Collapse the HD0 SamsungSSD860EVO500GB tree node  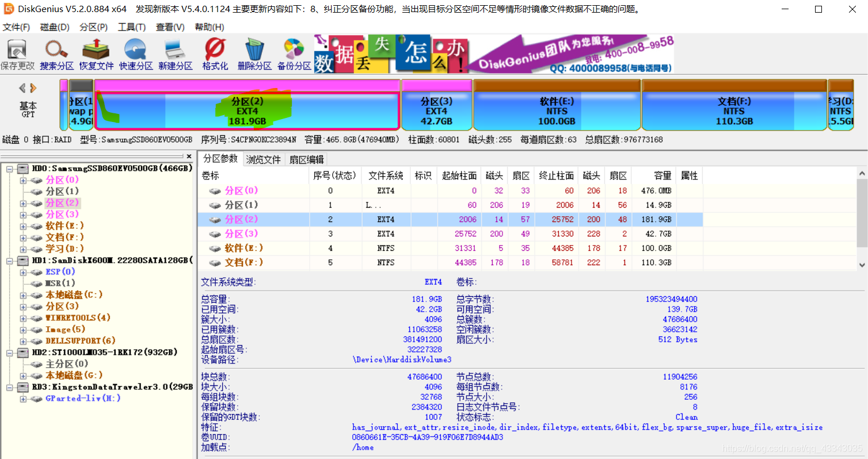pyautogui.click(x=9, y=169)
